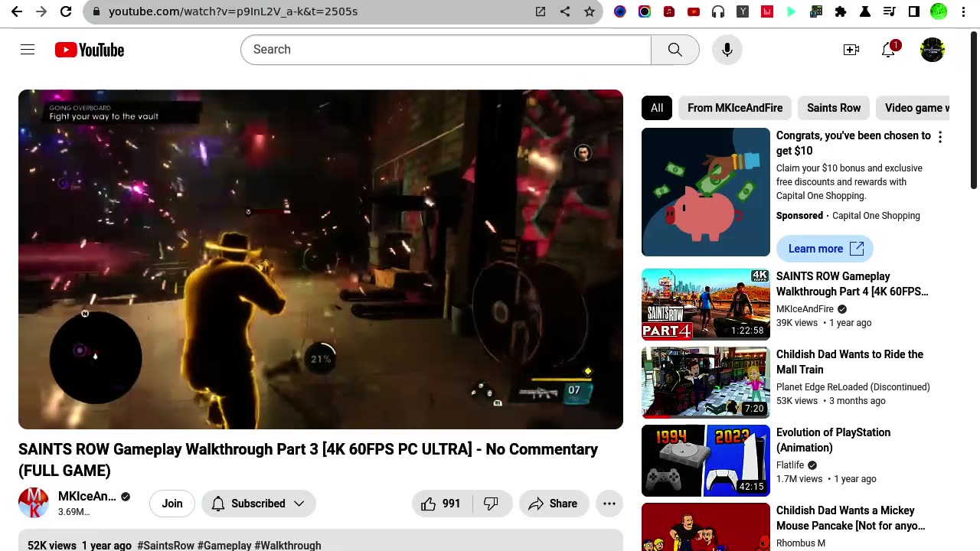Open the green play arrow extension
The width and height of the screenshot is (980, 551).
click(792, 11)
